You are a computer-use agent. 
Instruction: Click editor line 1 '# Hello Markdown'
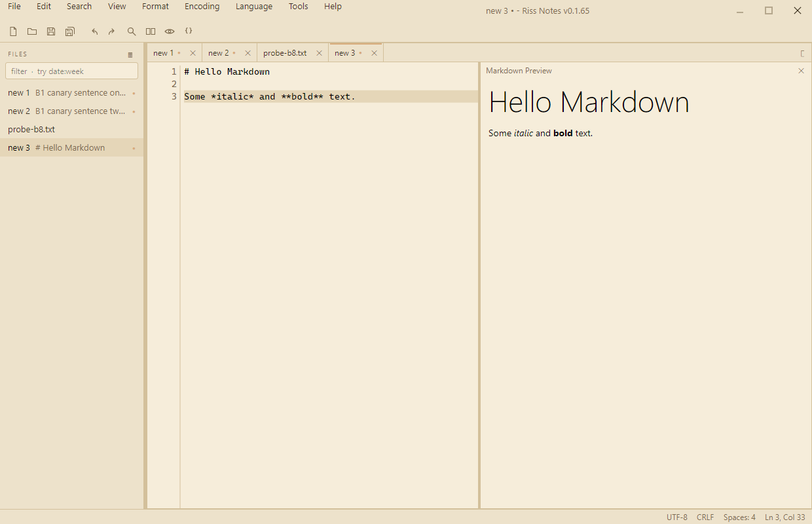(x=227, y=71)
